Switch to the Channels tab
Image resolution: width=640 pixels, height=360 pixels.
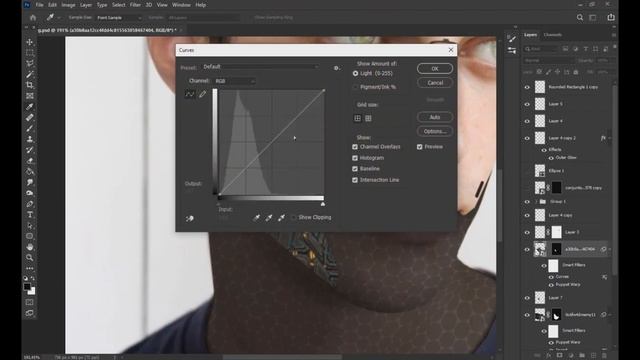pos(553,35)
